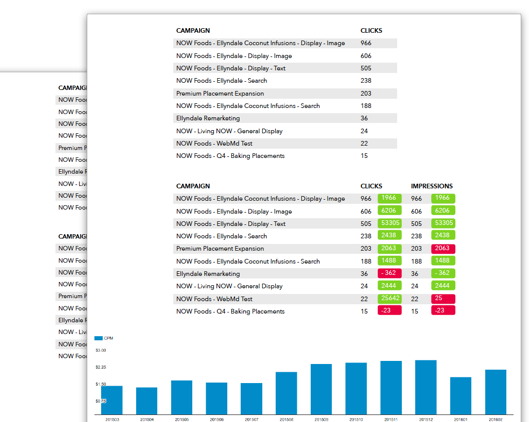This screenshot has width=529, height=422.
Task: Click the 606 value in the clicks-only table
Action: pos(366,56)
